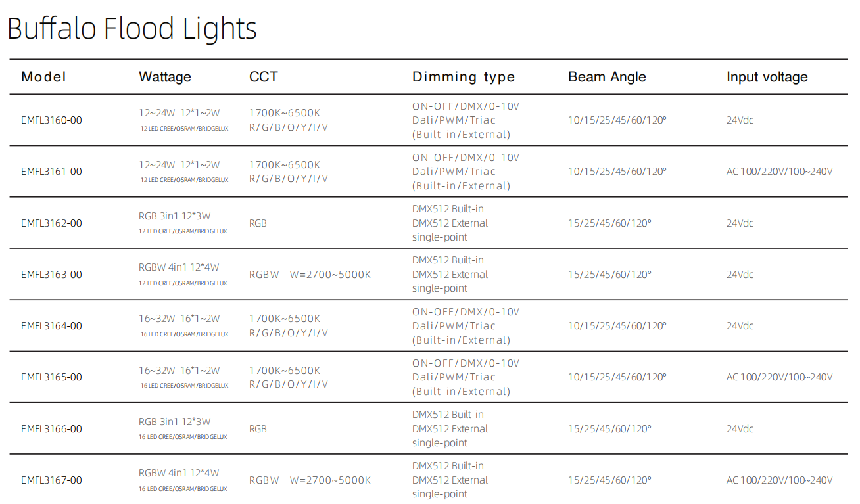860x504 pixels.
Task: Click AC 100/220V voltage for EMFL3161-00
Action: coord(780,172)
